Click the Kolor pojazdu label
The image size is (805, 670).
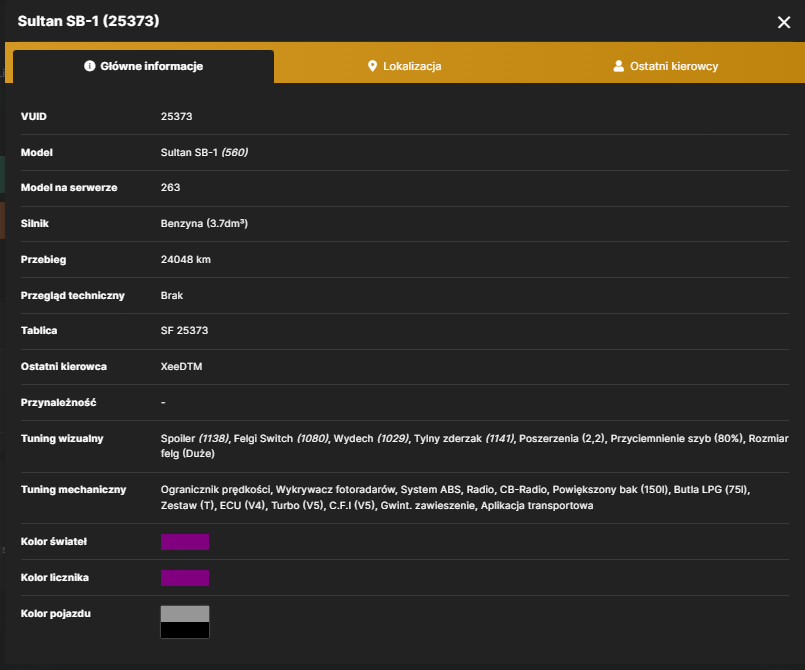(x=55, y=614)
